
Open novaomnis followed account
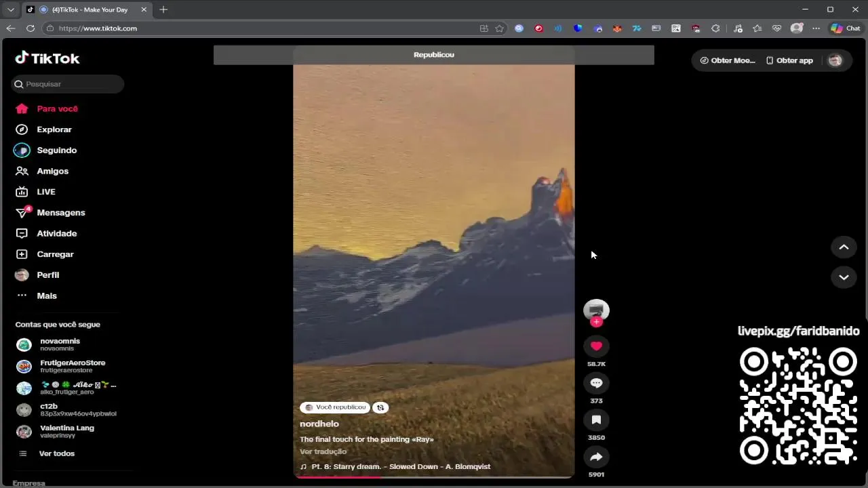point(49,344)
